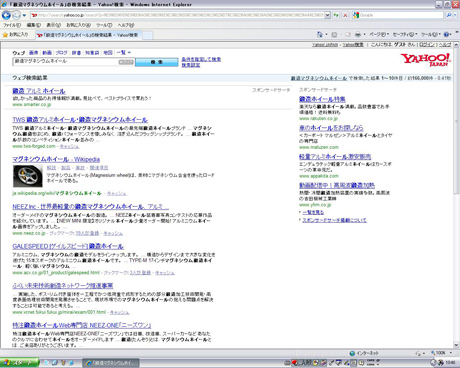The image size is (460, 368).
Task: Open the NEEZ Inc 世界最軽量 result link
Action: point(91,207)
